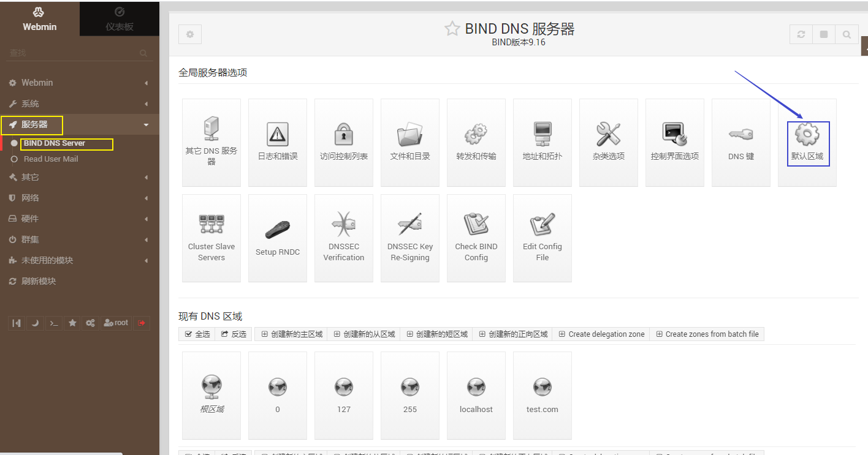Open DNSSEC Verification
Image resolution: width=868 pixels, height=455 pixels.
point(344,238)
